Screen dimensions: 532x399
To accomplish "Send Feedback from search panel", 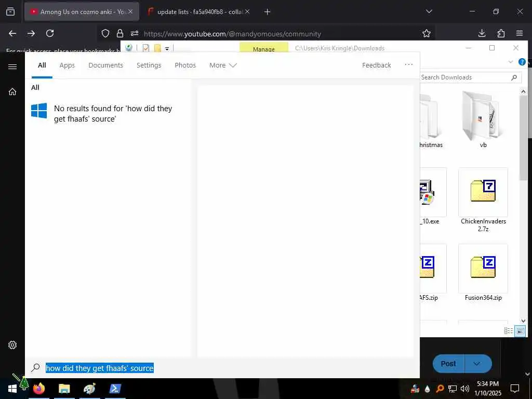I will click(x=376, y=65).
